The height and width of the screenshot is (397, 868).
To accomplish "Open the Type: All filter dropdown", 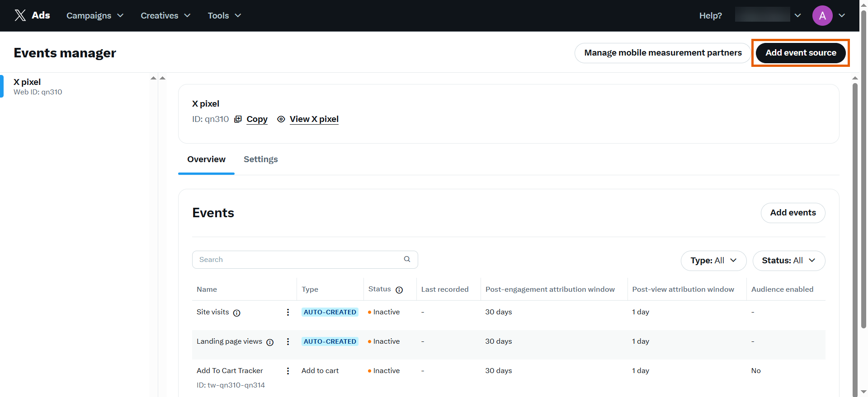I will click(x=713, y=261).
